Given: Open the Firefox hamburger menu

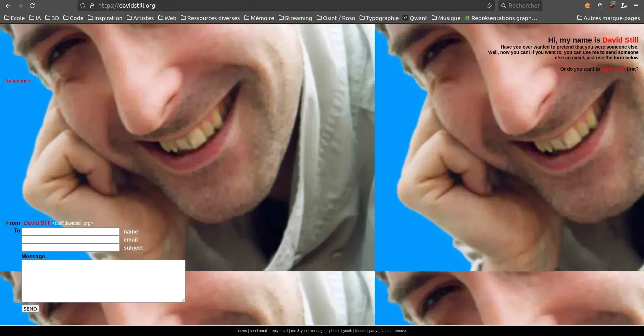Looking at the screenshot, I should 636,6.
